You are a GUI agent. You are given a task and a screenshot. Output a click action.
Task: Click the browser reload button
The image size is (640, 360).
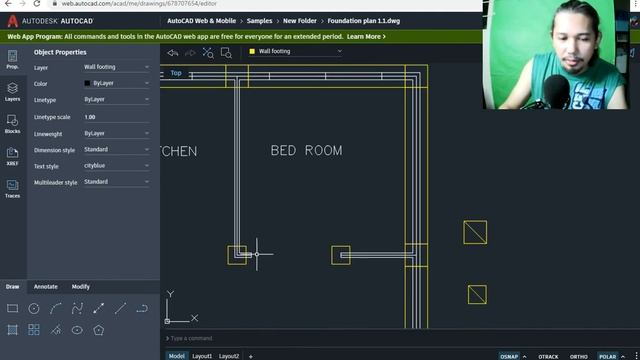pos(36,4)
